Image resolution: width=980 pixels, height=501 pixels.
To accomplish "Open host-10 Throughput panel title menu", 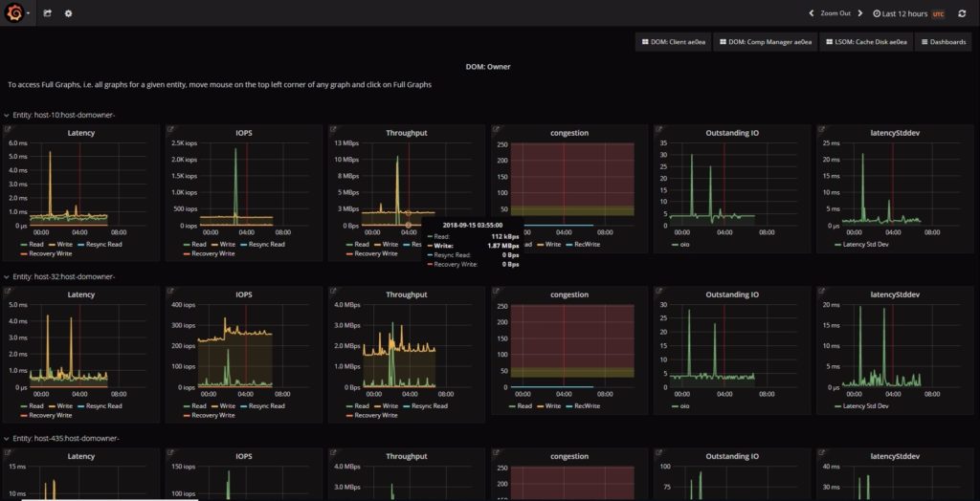I will (x=406, y=133).
